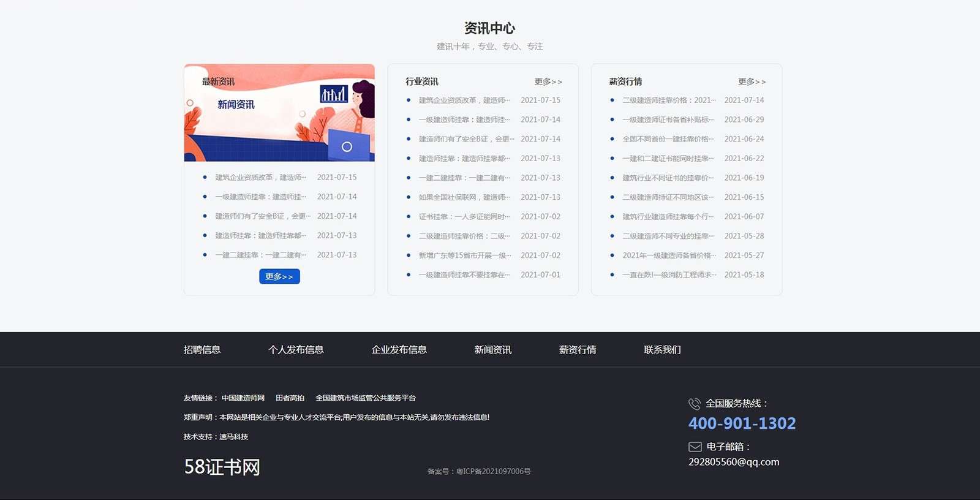The width and height of the screenshot is (980, 500).
Task: Open 联系我们 in the footer navigation
Action: point(662,350)
